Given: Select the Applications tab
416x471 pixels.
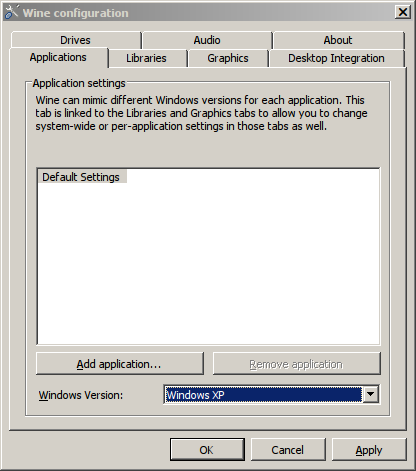Looking at the screenshot, I should (x=58, y=57).
